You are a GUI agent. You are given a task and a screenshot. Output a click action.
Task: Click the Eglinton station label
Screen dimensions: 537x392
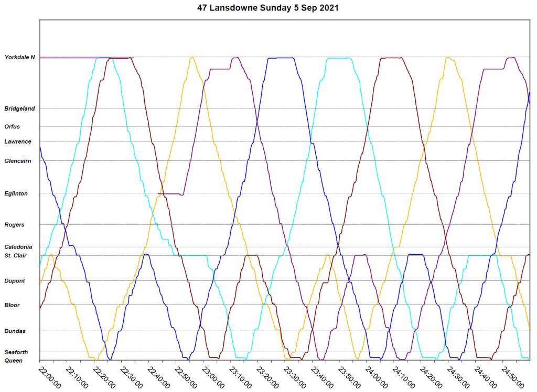16,193
